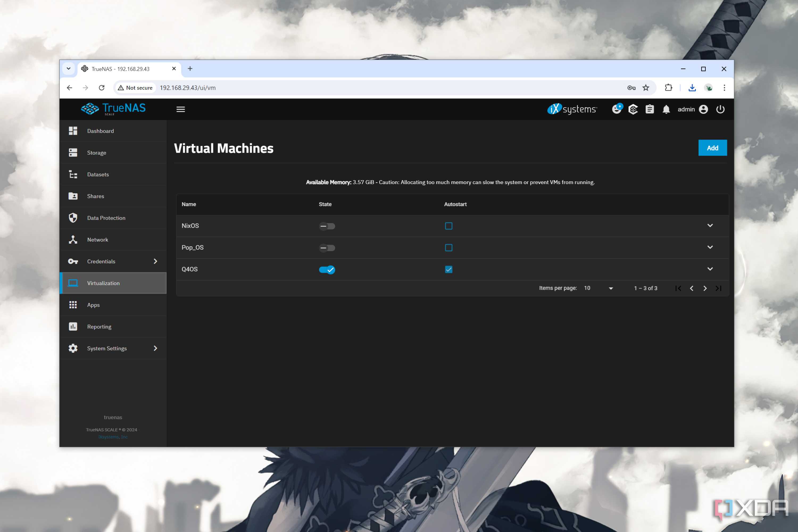Open Items per page dropdown

pyautogui.click(x=598, y=288)
